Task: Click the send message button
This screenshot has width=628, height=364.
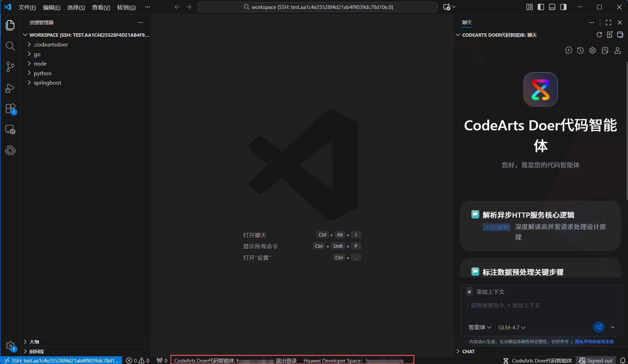Action: tap(599, 327)
